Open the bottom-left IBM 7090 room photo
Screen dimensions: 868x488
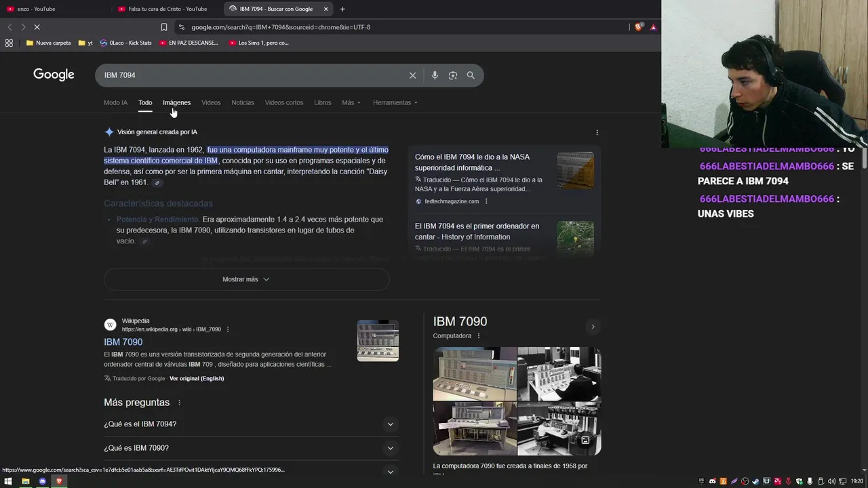tap(475, 428)
